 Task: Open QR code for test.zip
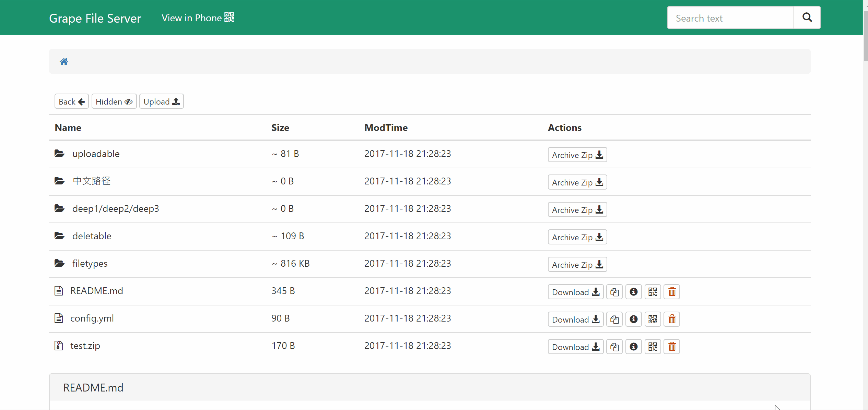click(x=653, y=347)
